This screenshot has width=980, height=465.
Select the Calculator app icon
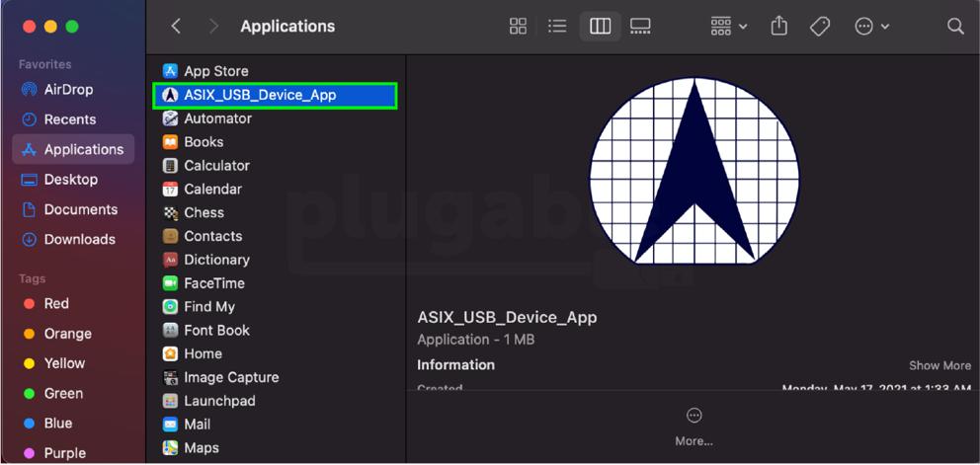coord(170,166)
